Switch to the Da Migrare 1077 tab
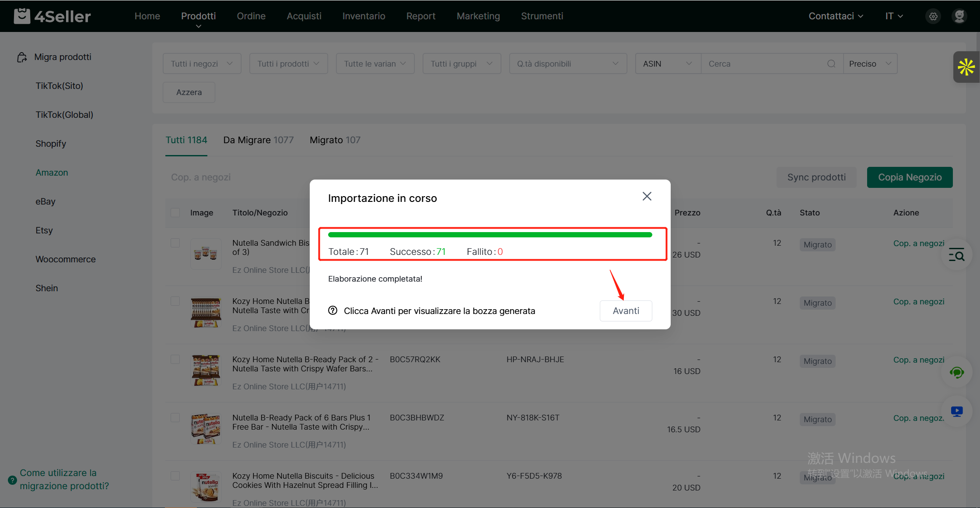The height and width of the screenshot is (508, 980). 259,140
